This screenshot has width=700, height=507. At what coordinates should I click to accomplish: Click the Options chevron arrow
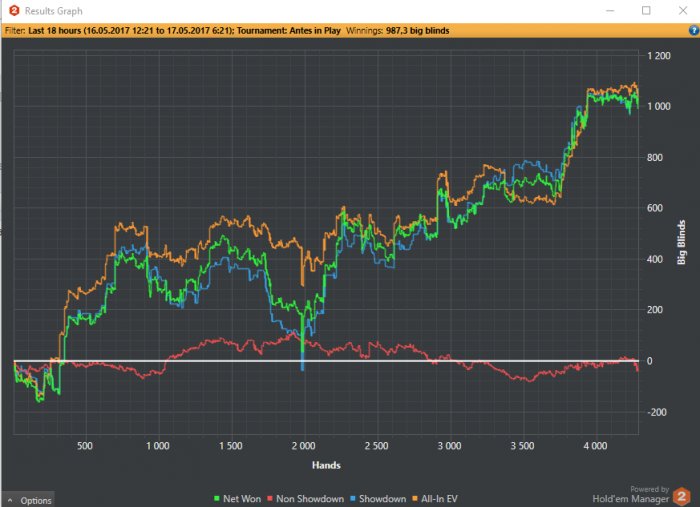[10, 500]
